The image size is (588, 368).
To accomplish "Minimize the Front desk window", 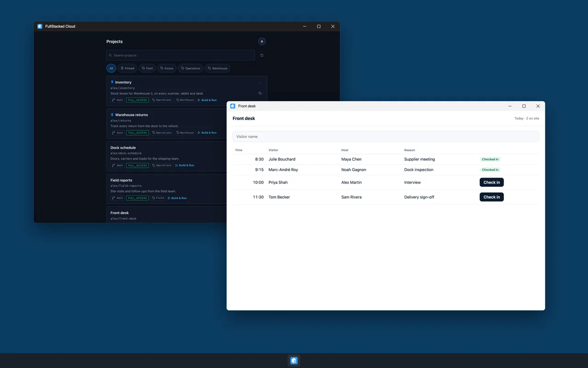I will point(510,106).
